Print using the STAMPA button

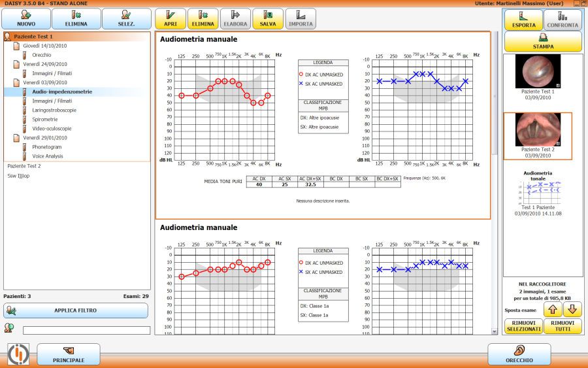click(x=542, y=42)
